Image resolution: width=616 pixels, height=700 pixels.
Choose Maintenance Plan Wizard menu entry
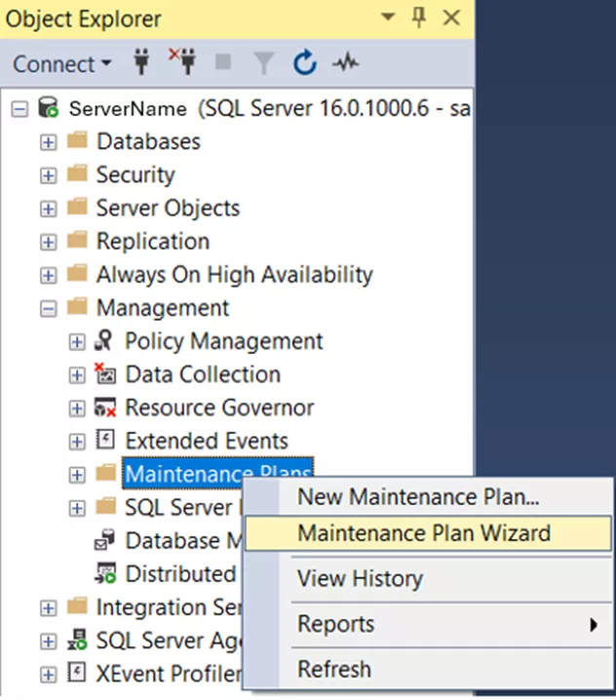pos(428,533)
